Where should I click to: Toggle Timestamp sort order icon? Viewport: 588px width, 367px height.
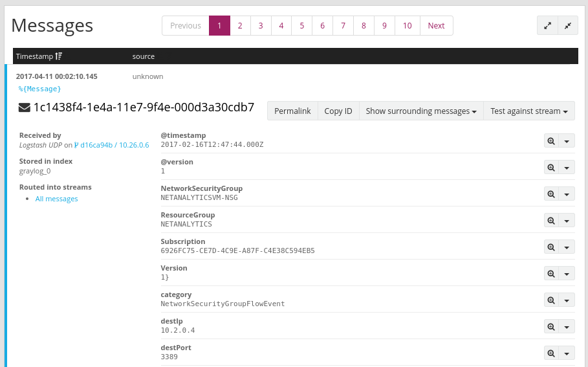pos(58,56)
